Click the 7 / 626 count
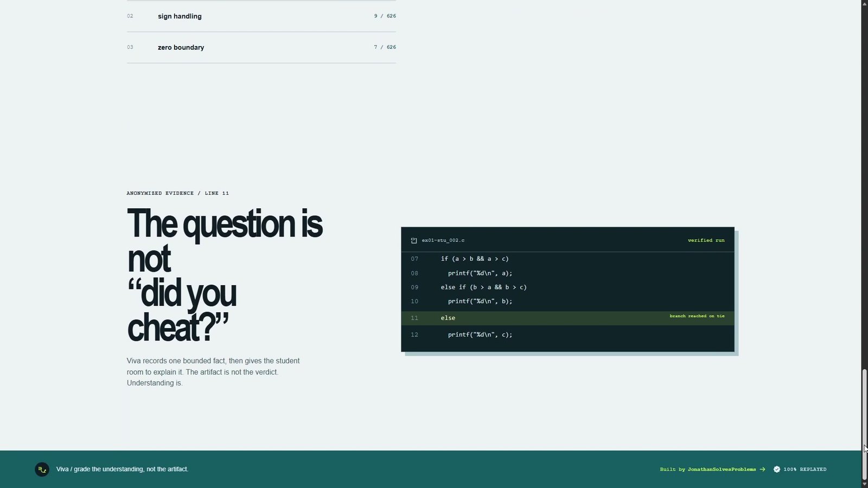The image size is (868, 488). pos(385,47)
